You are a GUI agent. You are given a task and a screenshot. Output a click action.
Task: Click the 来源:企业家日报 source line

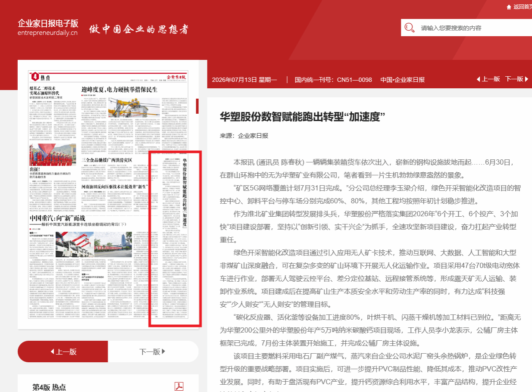[x=244, y=136]
